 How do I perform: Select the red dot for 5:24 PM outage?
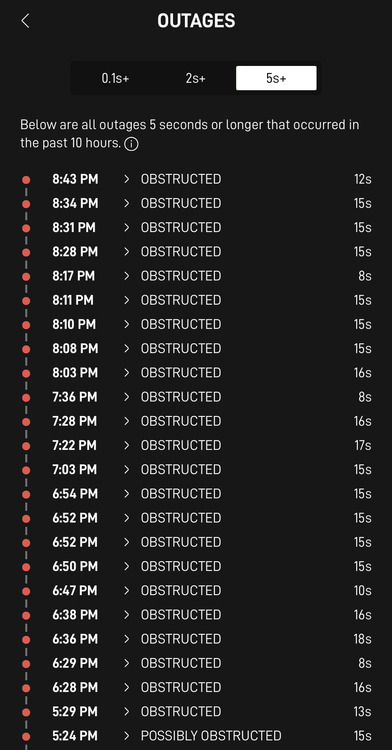point(26,736)
